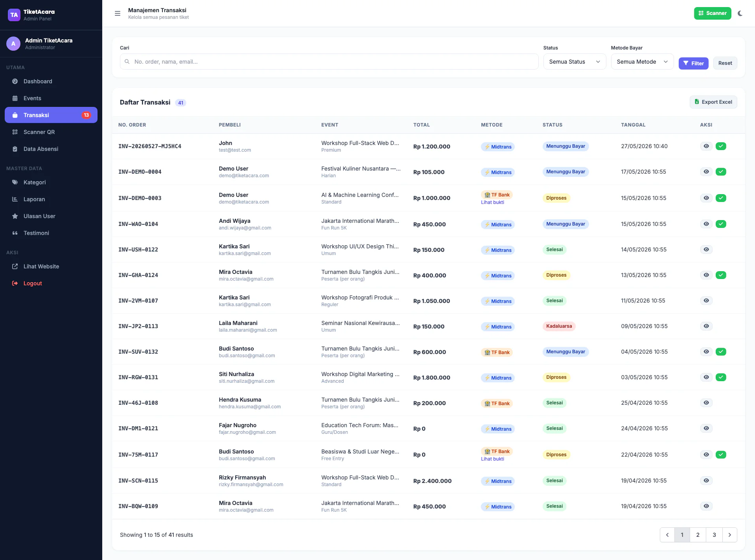
Task: Confirm order INV-75M-0117 green check
Action: tap(721, 455)
